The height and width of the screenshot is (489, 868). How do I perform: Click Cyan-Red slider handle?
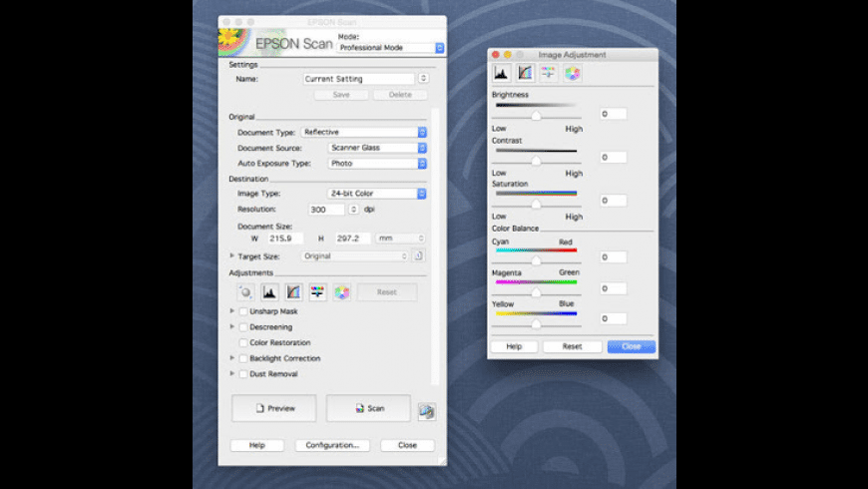tap(536, 260)
